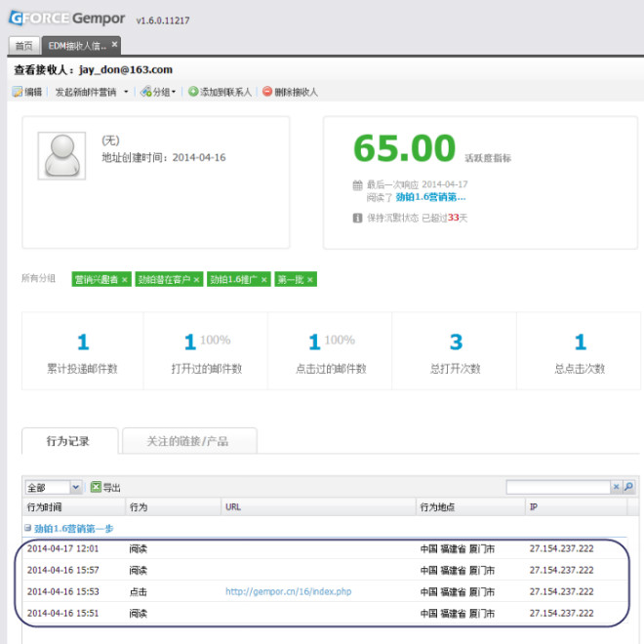This screenshot has height=644, width=644.
Task: Click the recipient avatar placeholder image
Action: [x=63, y=154]
